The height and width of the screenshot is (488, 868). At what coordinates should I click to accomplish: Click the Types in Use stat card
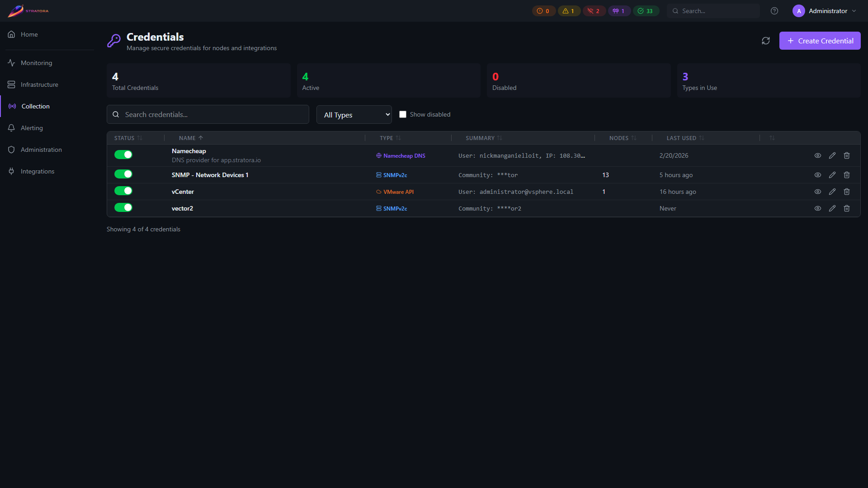click(x=769, y=80)
